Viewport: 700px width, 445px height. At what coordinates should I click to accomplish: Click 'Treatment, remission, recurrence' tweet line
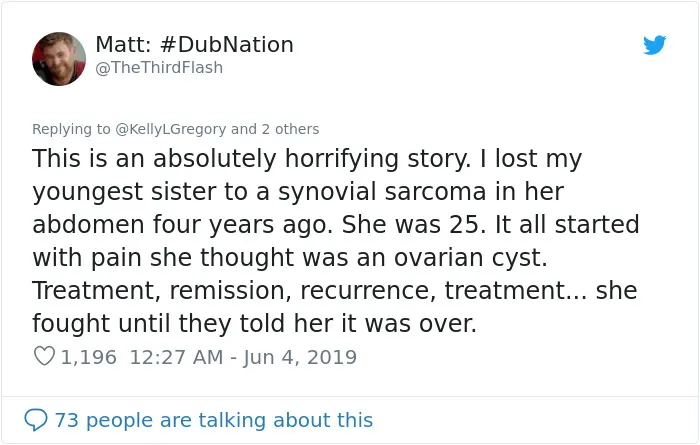234,291
